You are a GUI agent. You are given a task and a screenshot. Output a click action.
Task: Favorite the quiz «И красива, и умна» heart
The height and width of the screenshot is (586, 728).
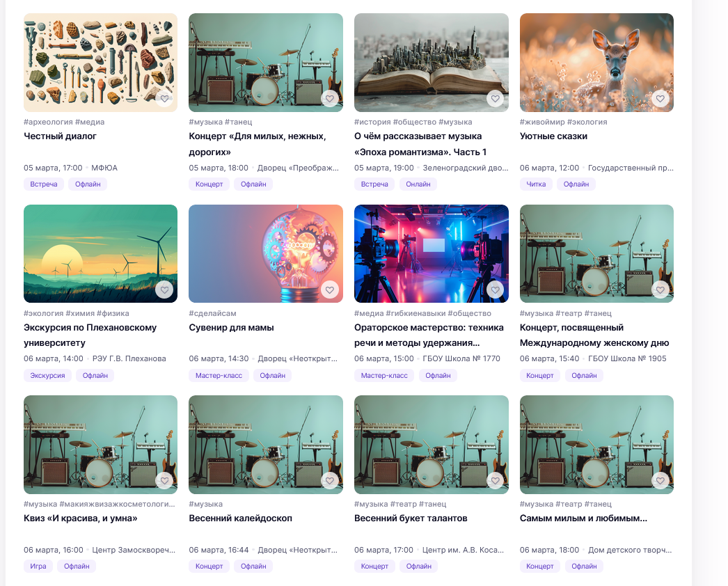pyautogui.click(x=164, y=481)
